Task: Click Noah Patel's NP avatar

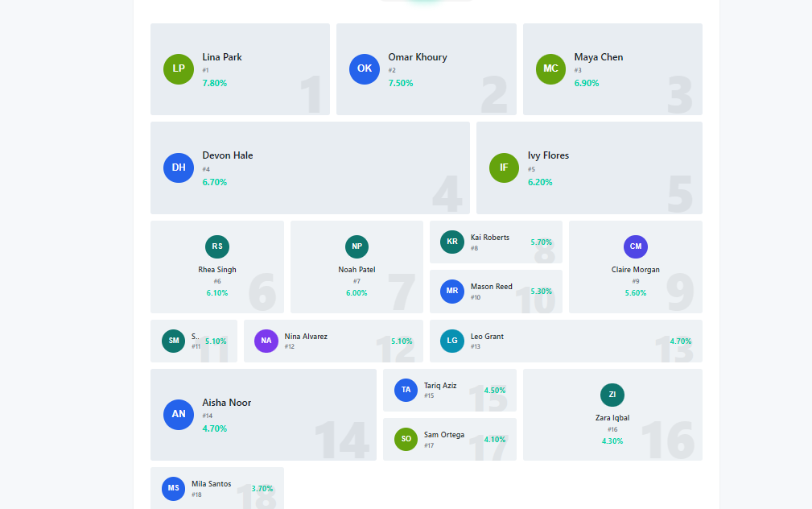Action: click(x=357, y=246)
